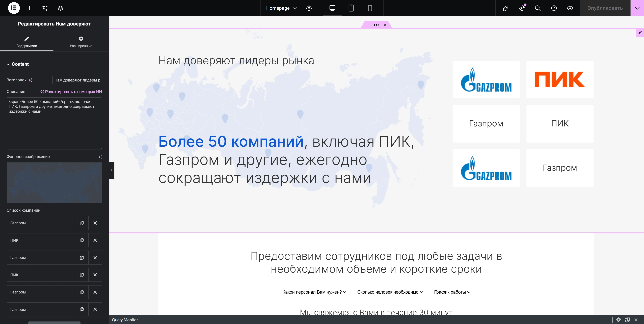Click the Заголовок text input field
Viewport: 644px width, 324px height.
point(77,80)
